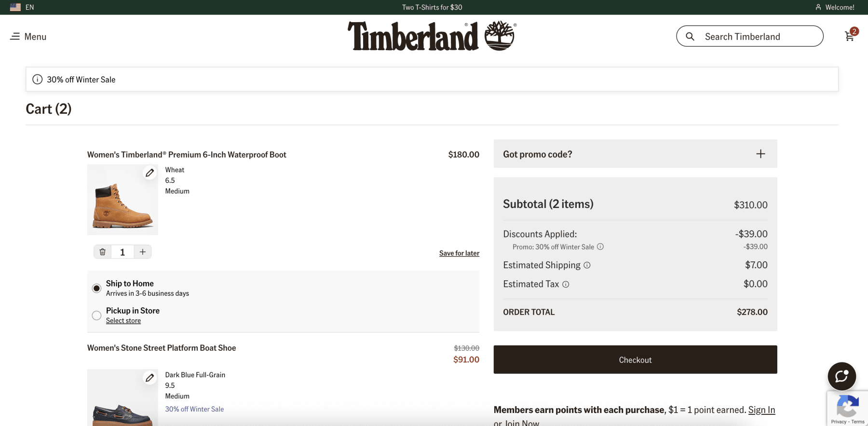Open the chat support bubble
The image size is (868, 426).
click(x=842, y=376)
